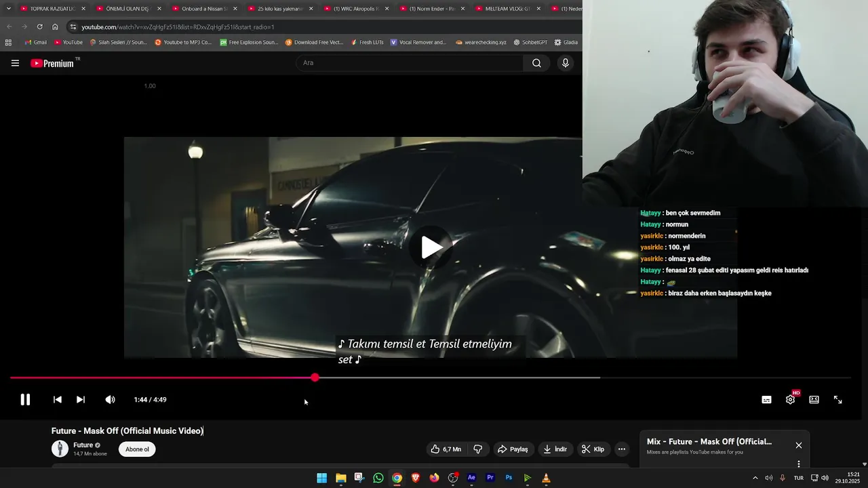Open the Fresh LUTs bookmark
868x488 pixels.
click(367, 42)
